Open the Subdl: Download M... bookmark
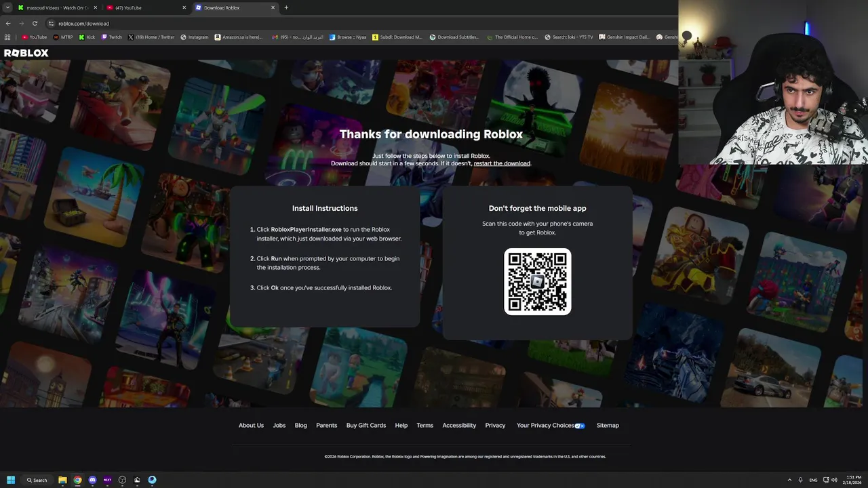The height and width of the screenshot is (488, 868). [397, 37]
